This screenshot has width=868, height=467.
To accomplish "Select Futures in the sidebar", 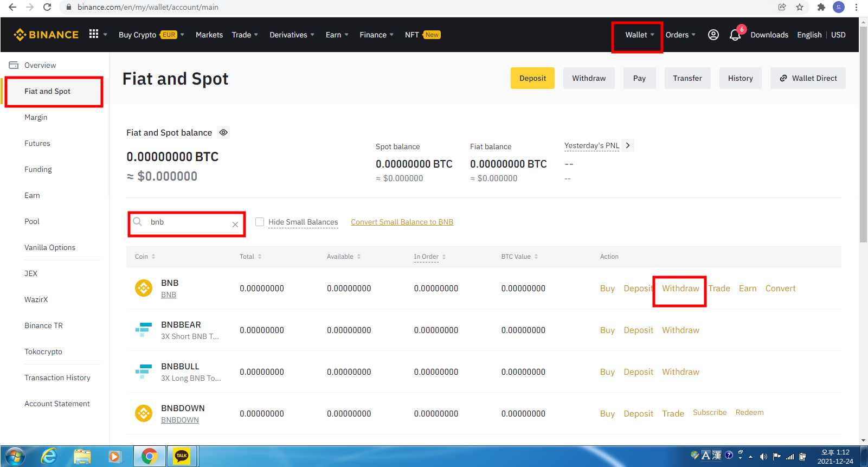I will 37,143.
